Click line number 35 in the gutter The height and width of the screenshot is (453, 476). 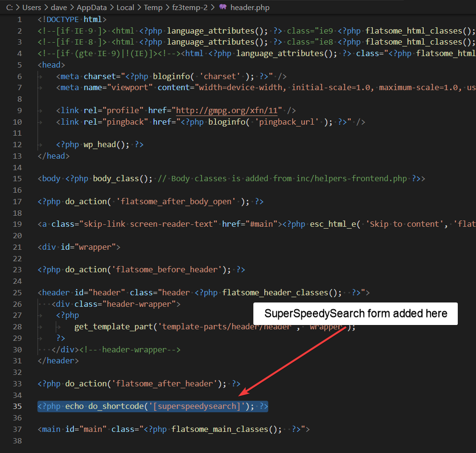[x=17, y=407]
